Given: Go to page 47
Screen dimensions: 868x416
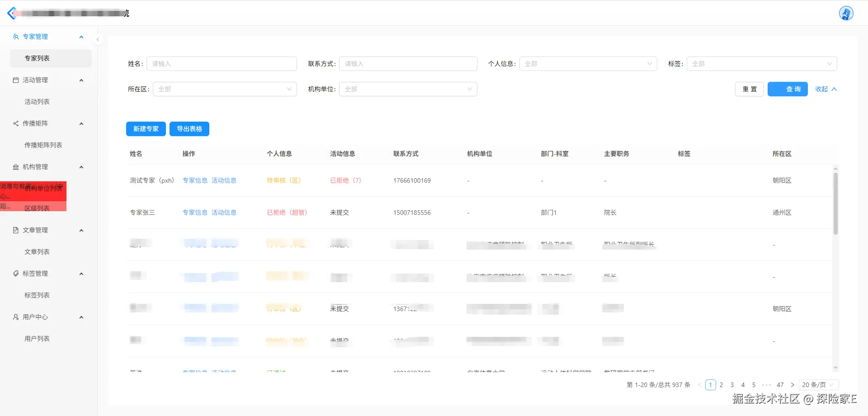Looking at the screenshot, I should click(x=780, y=385).
